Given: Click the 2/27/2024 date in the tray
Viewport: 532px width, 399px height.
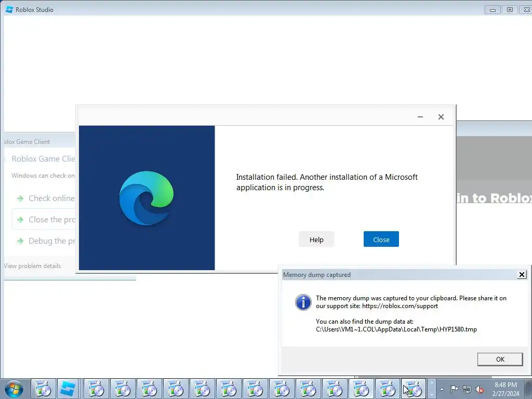Looking at the screenshot, I should click(506, 394).
